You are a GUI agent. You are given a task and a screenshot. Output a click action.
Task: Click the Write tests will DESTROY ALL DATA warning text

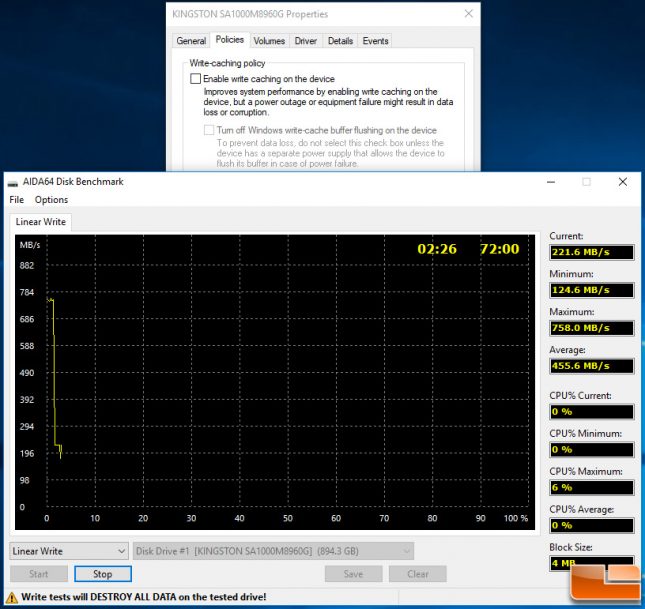click(144, 597)
